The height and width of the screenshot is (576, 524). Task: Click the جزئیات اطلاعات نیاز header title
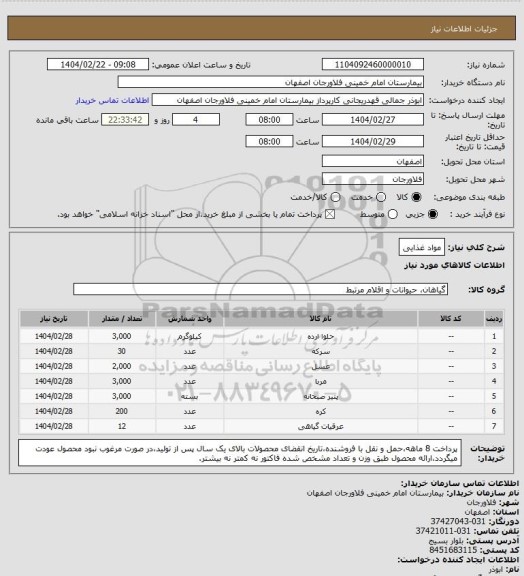pos(464,29)
